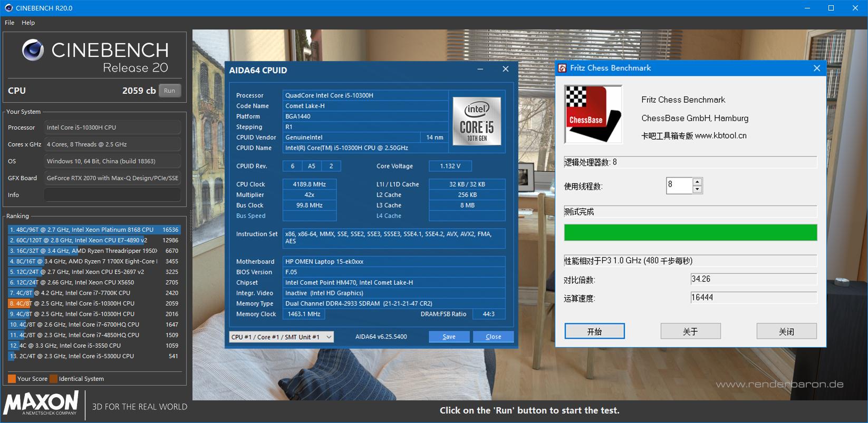Minimize the AIDA64 CPUID window
Image resolution: width=868 pixels, height=423 pixels.
point(480,70)
